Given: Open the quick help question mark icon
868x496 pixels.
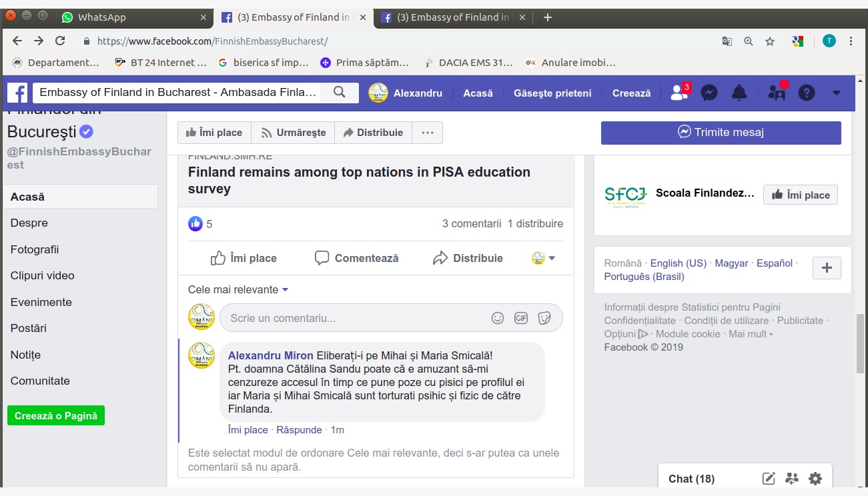Looking at the screenshot, I should [x=807, y=93].
